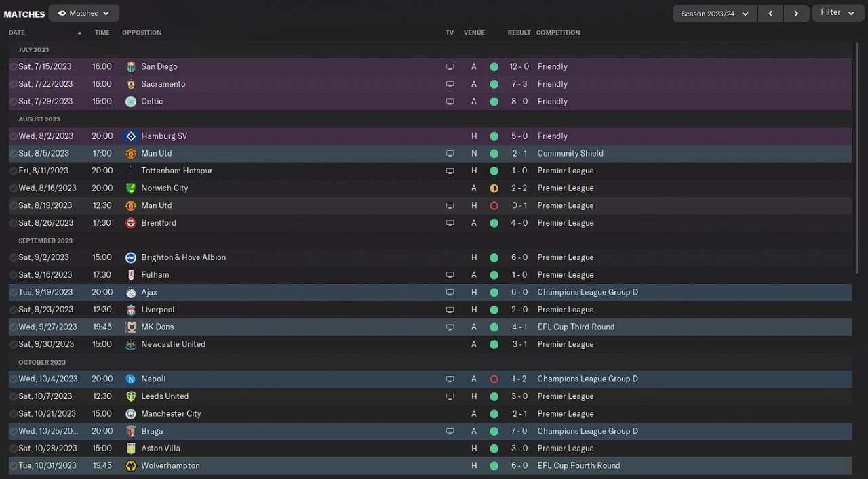Expand the Filter dropdown

coord(837,13)
